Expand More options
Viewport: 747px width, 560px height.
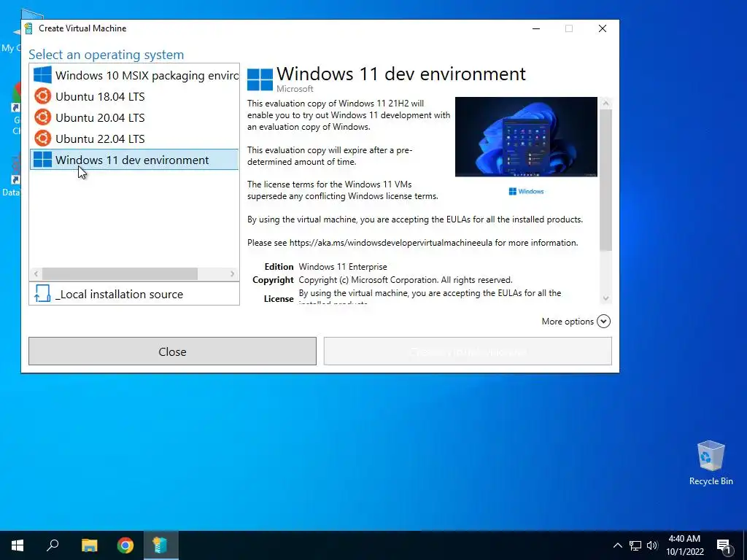[x=576, y=322]
